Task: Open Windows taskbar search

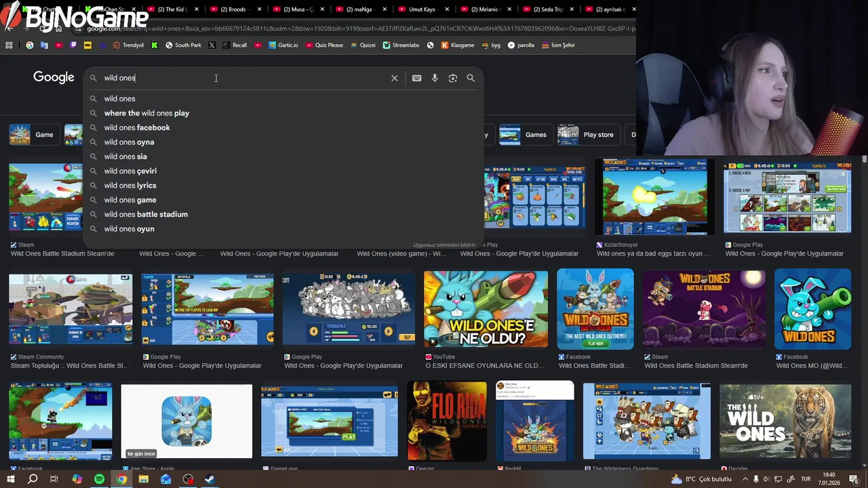Action: [32, 479]
